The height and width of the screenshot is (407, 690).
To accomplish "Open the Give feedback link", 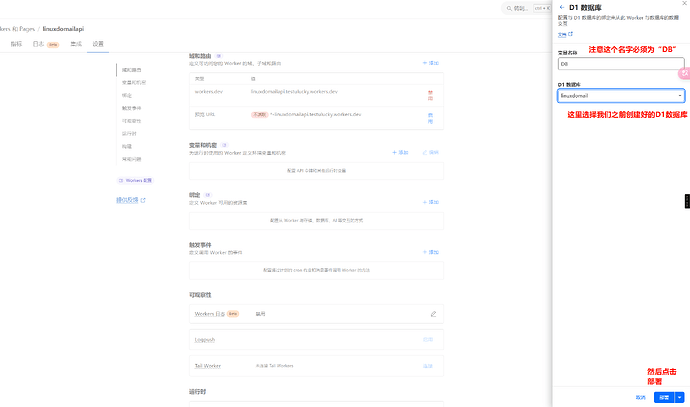I will pyautogui.click(x=127, y=200).
